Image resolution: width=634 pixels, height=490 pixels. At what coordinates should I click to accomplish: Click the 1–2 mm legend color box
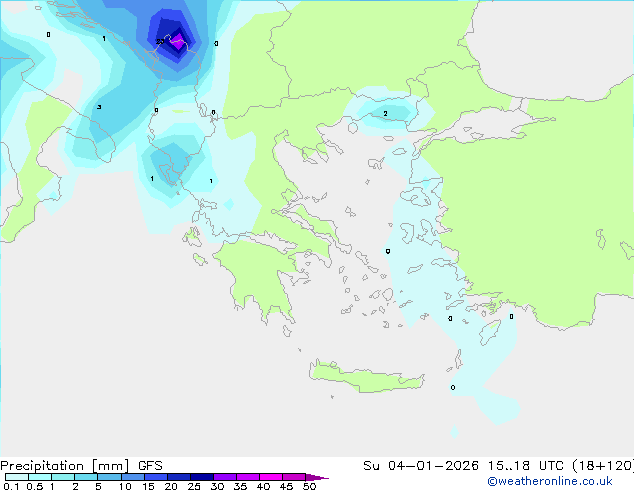click(x=63, y=477)
